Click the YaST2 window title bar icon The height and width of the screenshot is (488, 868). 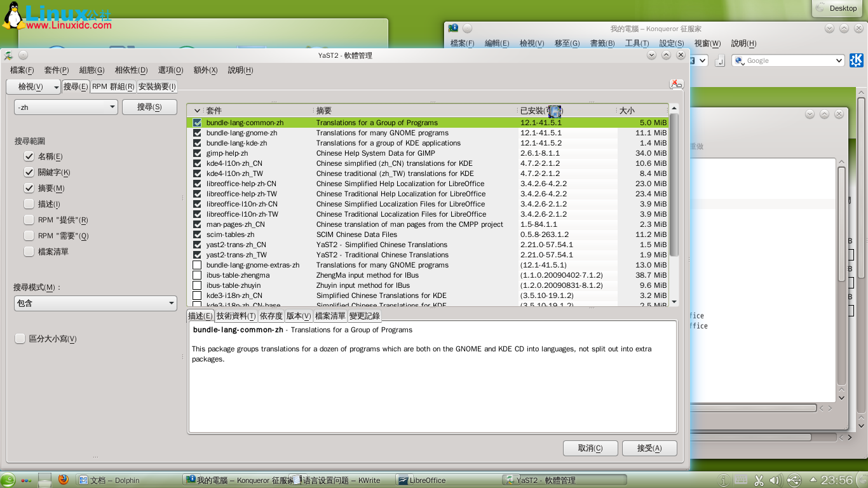tap(8, 55)
